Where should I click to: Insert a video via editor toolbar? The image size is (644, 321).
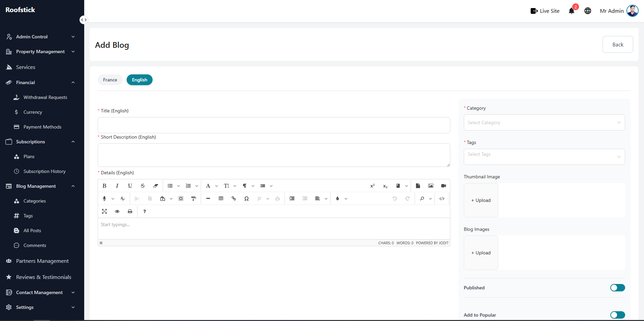(444, 186)
